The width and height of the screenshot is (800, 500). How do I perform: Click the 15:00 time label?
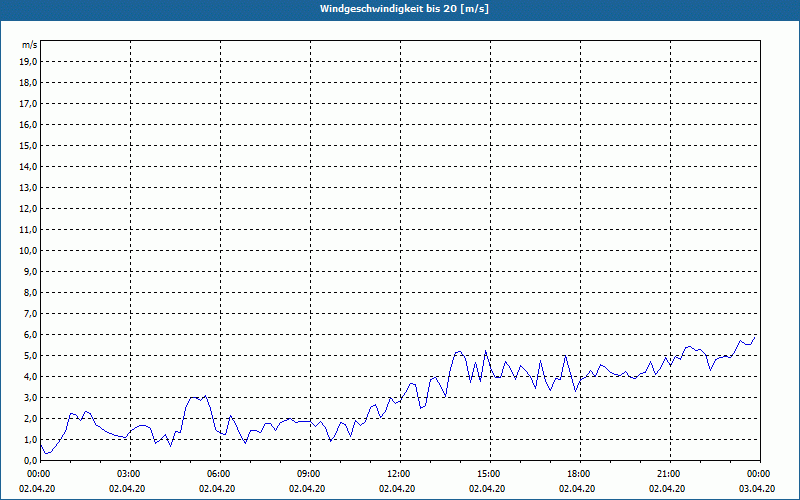pos(490,474)
